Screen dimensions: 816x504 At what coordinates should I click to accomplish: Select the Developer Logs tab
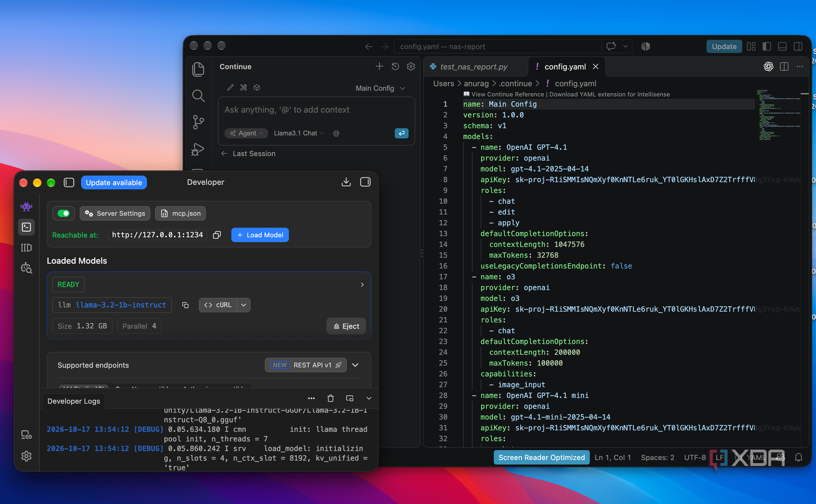click(x=74, y=401)
